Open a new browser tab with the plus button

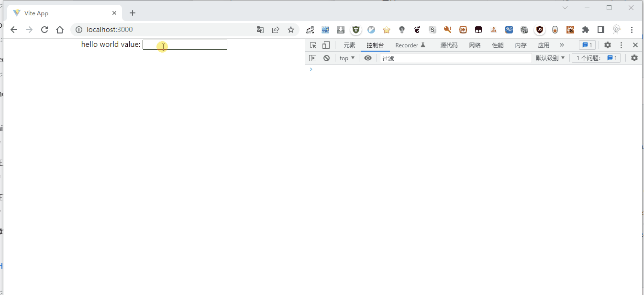133,13
